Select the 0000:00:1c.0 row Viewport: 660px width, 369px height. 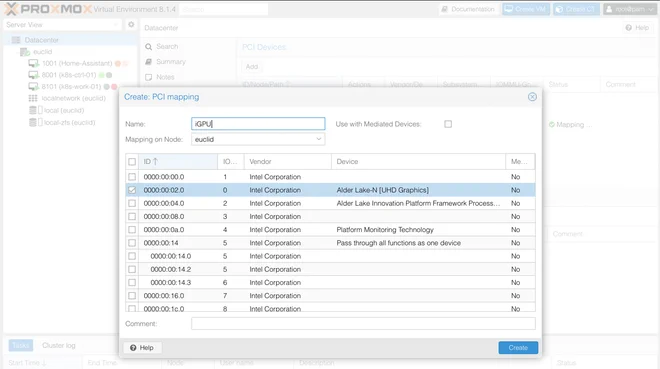click(x=330, y=308)
